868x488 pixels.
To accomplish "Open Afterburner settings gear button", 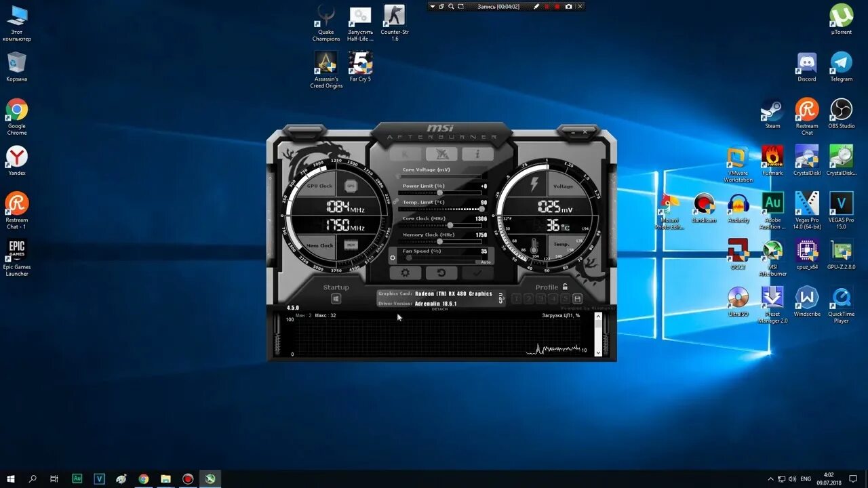I will tap(405, 273).
